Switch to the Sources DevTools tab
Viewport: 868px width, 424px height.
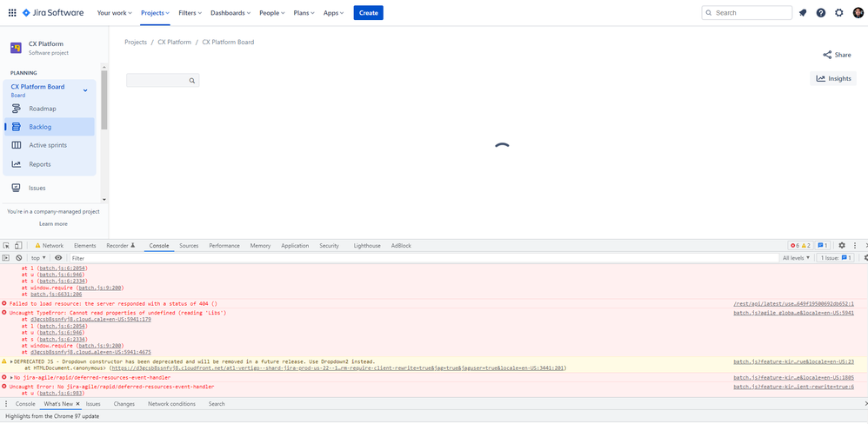pos(189,245)
